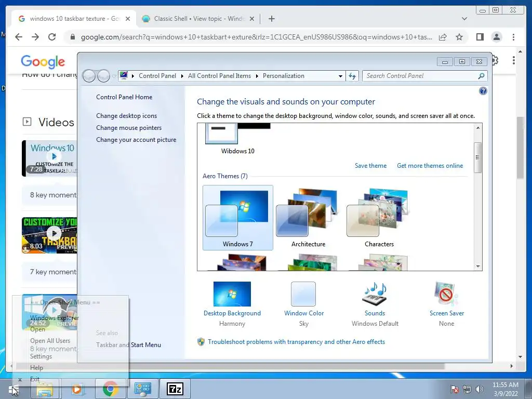The height and width of the screenshot is (399, 532).
Task: Open Control Panel address bar history dropdown
Action: click(x=340, y=76)
